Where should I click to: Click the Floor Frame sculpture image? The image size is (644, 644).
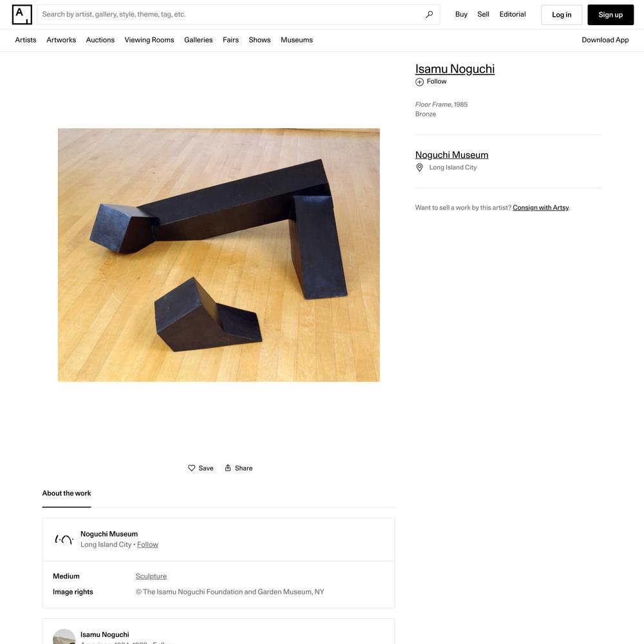coord(219,255)
